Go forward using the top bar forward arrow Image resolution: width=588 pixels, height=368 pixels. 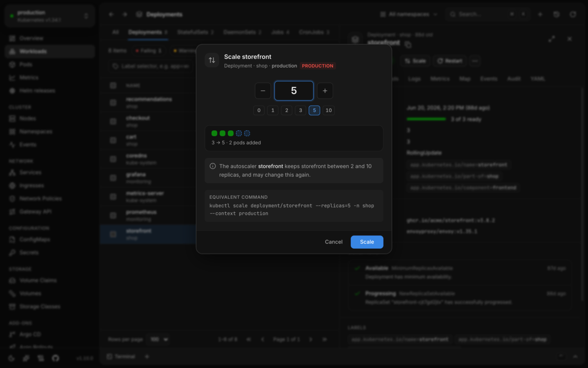(x=125, y=14)
